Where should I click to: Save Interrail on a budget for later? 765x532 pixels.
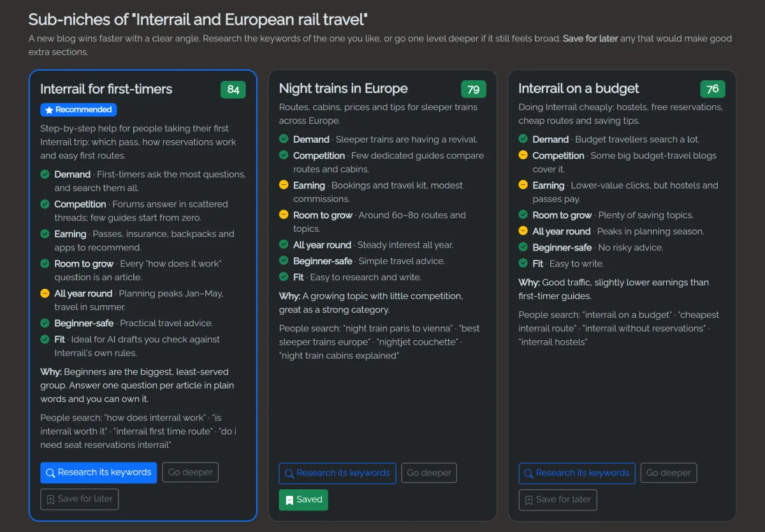point(558,500)
